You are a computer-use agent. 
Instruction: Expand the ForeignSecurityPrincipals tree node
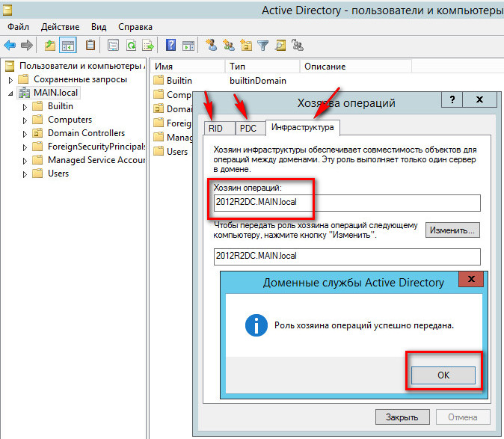click(x=25, y=148)
